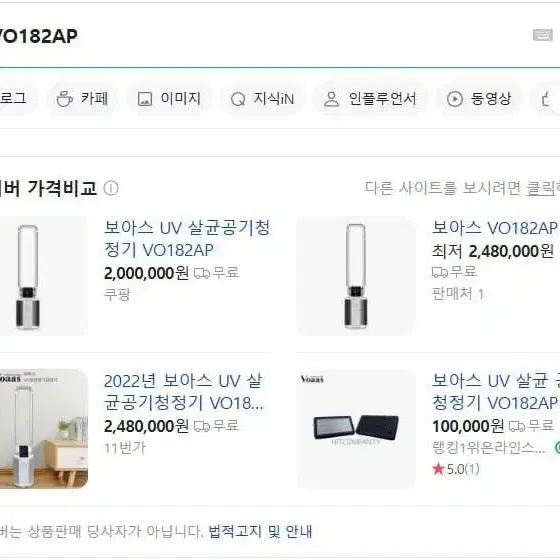Viewport: 560px width, 560px height.
Task: Open the room scene purifier thumbnail
Action: pos(43,429)
